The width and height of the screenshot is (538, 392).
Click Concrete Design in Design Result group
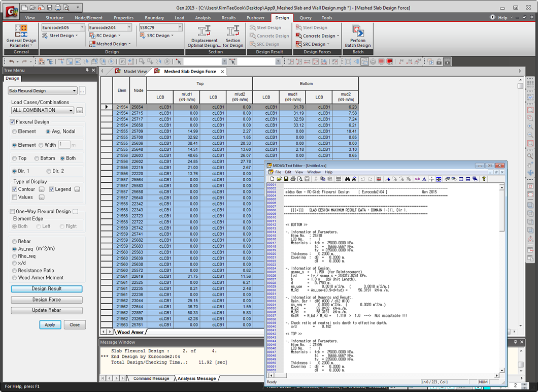(x=270, y=36)
